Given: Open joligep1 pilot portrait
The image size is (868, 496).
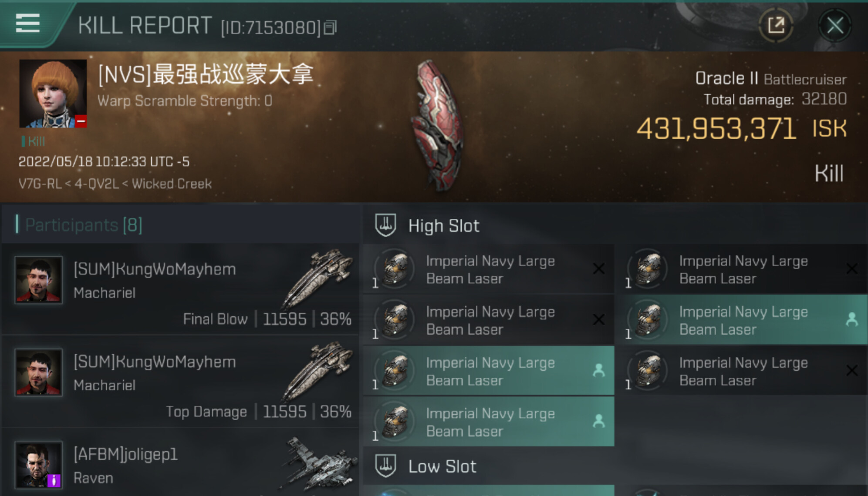Looking at the screenshot, I should pyautogui.click(x=38, y=465).
